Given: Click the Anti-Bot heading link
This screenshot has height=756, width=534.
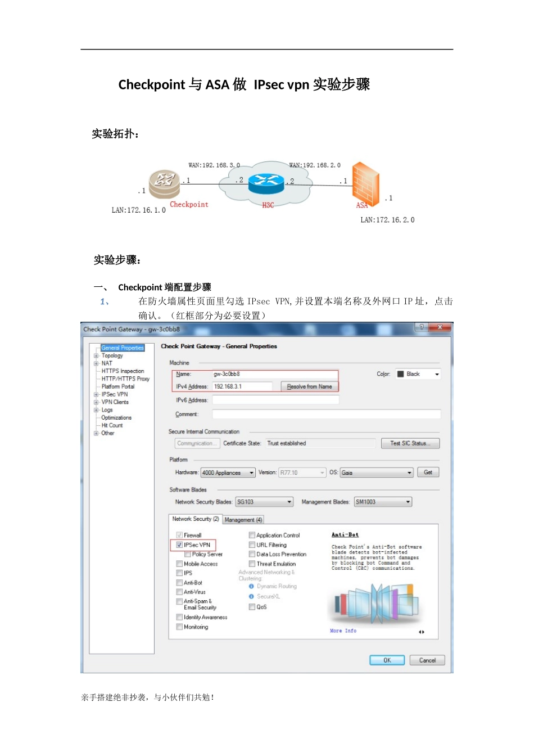Looking at the screenshot, I should click(x=345, y=535).
